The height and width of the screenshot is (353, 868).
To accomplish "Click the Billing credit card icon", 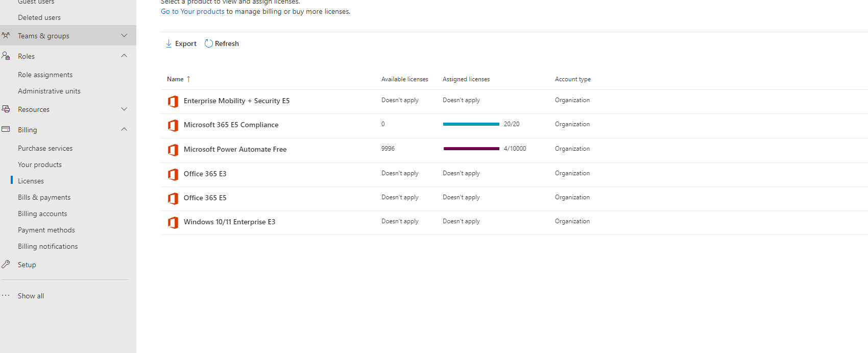I will pyautogui.click(x=6, y=129).
